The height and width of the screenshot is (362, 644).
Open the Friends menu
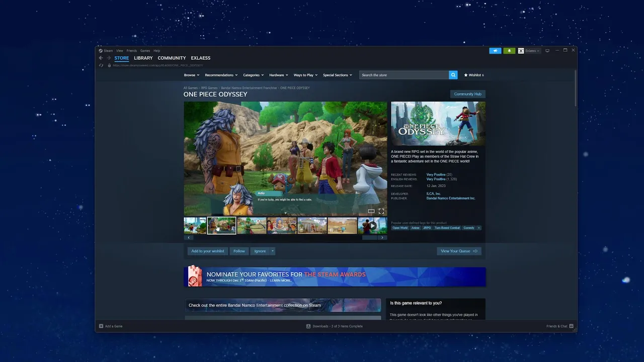(132, 51)
